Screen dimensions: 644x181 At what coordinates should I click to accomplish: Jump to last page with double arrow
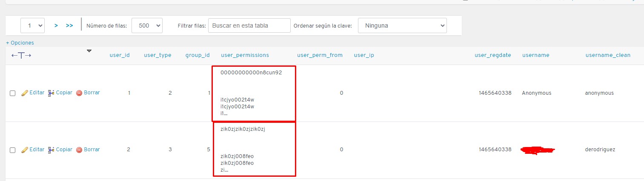pos(69,25)
